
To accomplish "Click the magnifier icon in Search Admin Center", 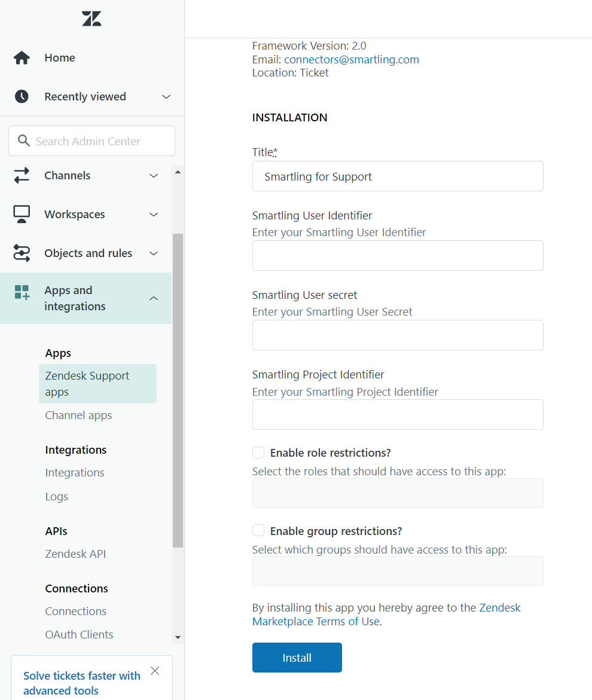I will point(24,140).
